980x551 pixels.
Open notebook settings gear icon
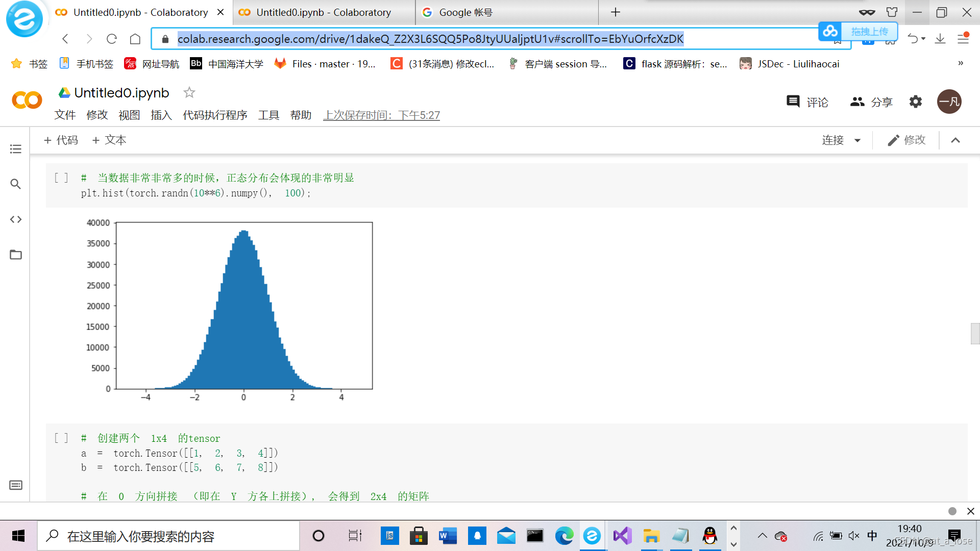(x=916, y=102)
